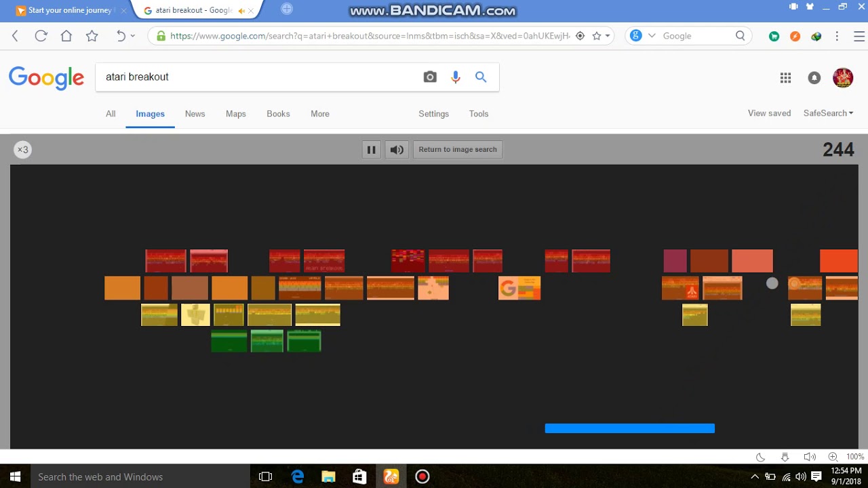Screen dimensions: 868x488
Task: Click the browser status bar sound icon
Action: [809, 457]
